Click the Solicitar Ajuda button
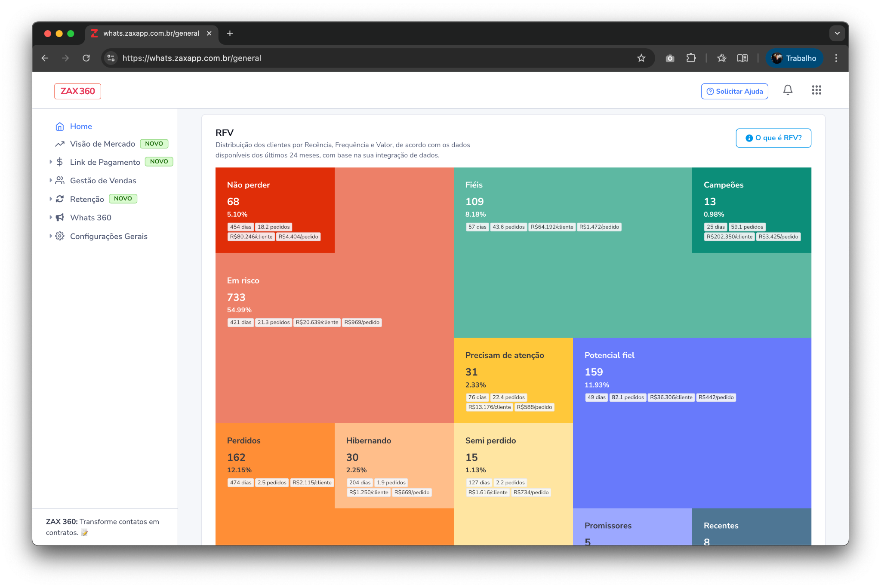Image resolution: width=881 pixels, height=588 pixels. coord(734,91)
